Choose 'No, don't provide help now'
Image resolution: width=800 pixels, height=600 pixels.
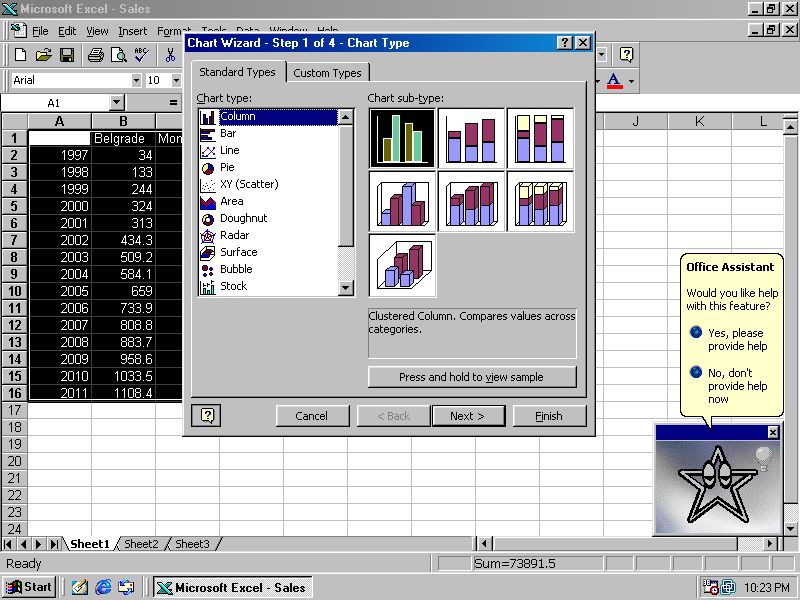point(695,371)
